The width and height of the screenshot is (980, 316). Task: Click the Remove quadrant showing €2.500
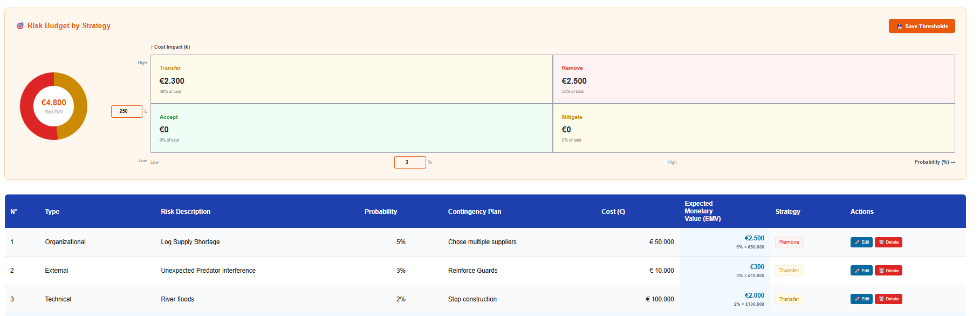[753, 79]
